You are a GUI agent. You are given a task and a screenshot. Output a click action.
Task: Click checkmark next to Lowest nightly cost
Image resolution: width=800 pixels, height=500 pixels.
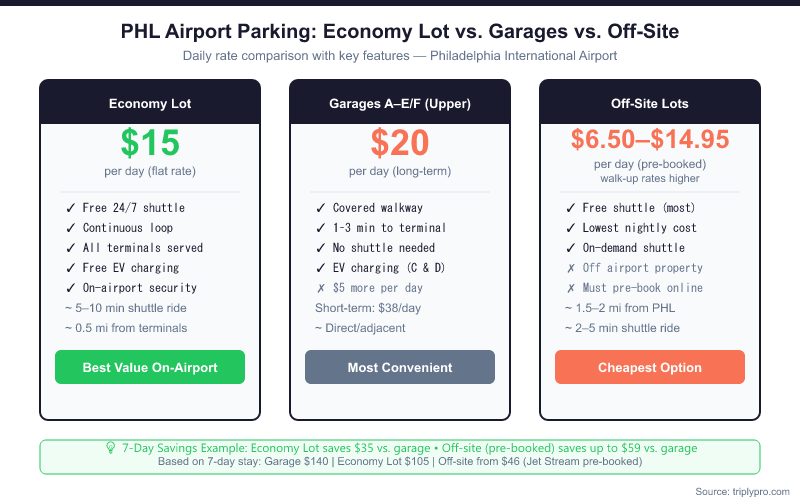coord(571,228)
